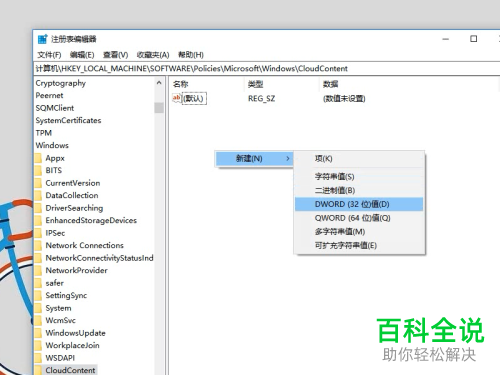
Task: Click the tree scrollbar up arrow
Action: pyautogui.click(x=159, y=83)
